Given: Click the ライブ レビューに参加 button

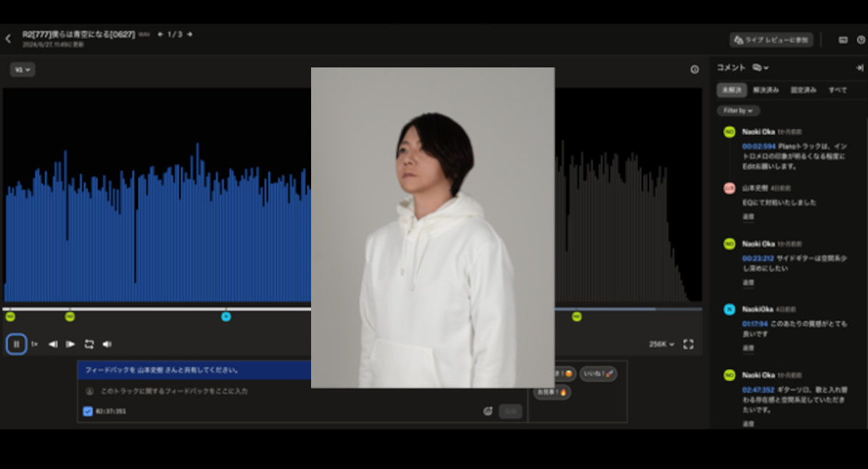Looking at the screenshot, I should pos(771,40).
